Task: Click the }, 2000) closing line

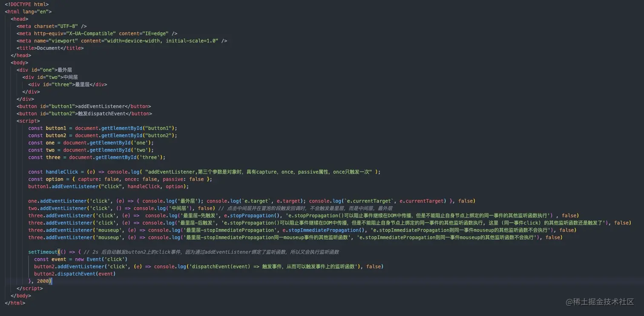Action: (x=40, y=281)
